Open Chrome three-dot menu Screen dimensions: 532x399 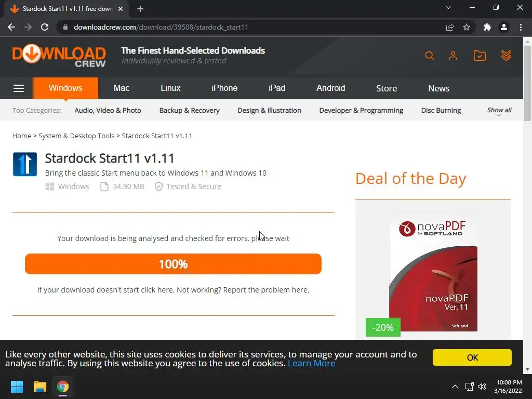pos(521,27)
